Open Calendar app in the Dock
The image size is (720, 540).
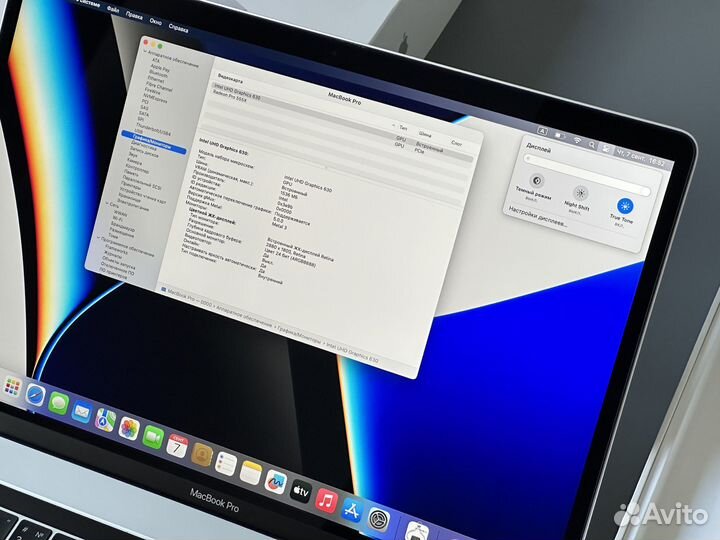point(177,446)
